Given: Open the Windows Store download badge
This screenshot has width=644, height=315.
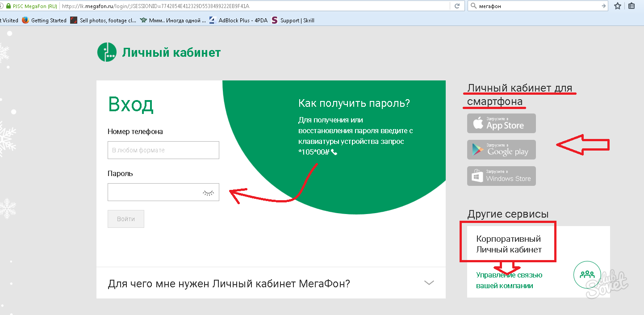Looking at the screenshot, I should (502, 176).
